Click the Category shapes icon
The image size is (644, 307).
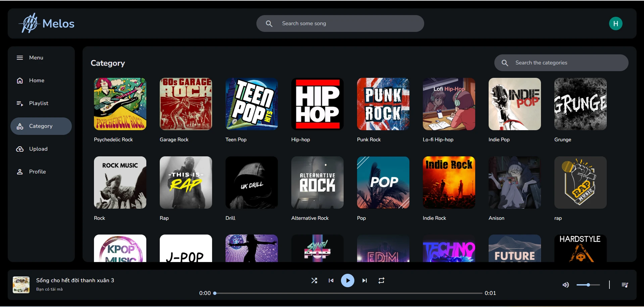[20, 126]
